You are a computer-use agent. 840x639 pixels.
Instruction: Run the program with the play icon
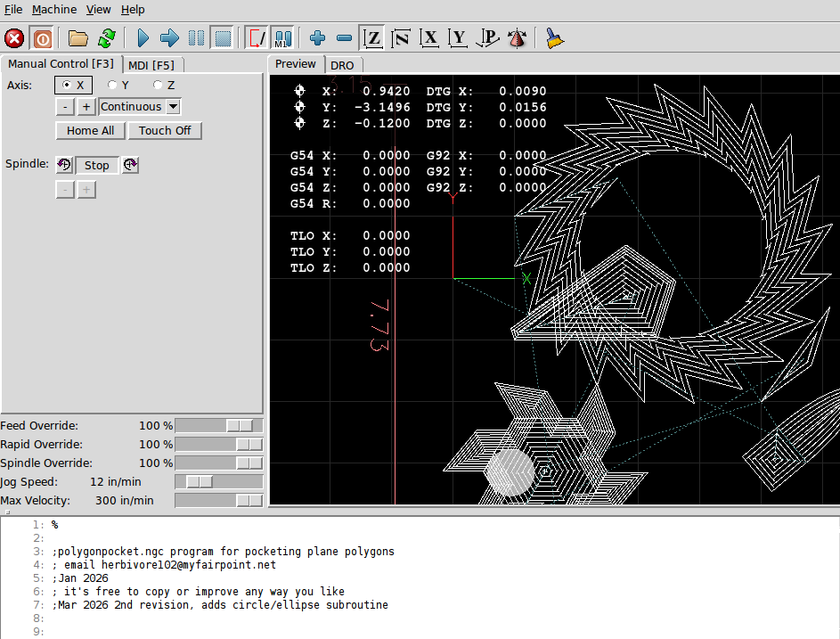(x=143, y=38)
